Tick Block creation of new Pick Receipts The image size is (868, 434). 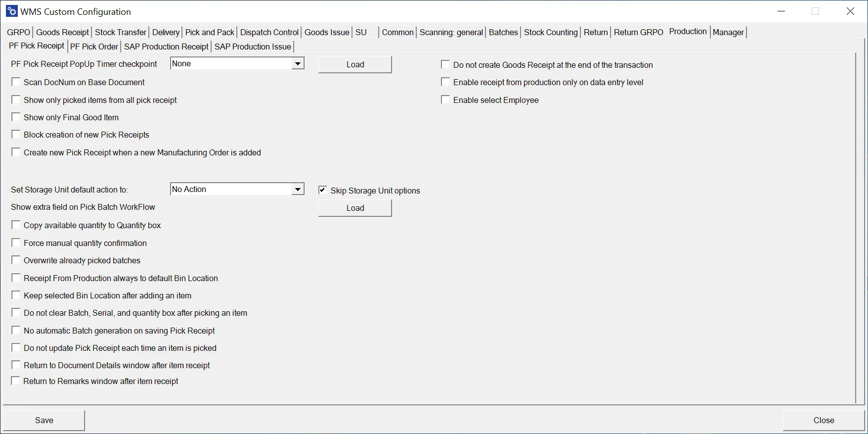tap(16, 135)
